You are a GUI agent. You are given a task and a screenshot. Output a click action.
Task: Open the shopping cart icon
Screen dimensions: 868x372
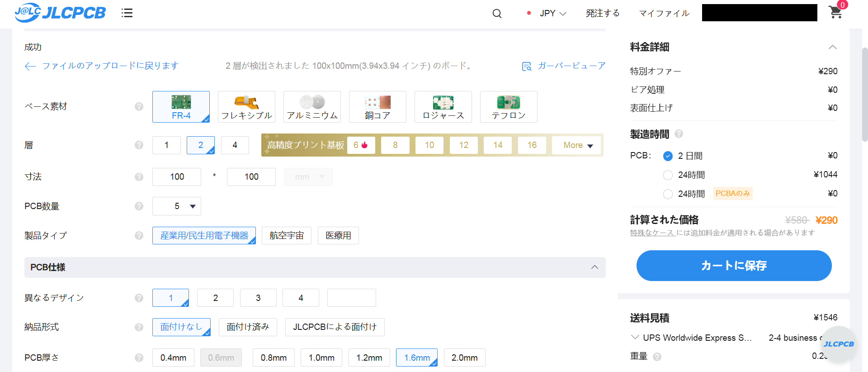[835, 12]
